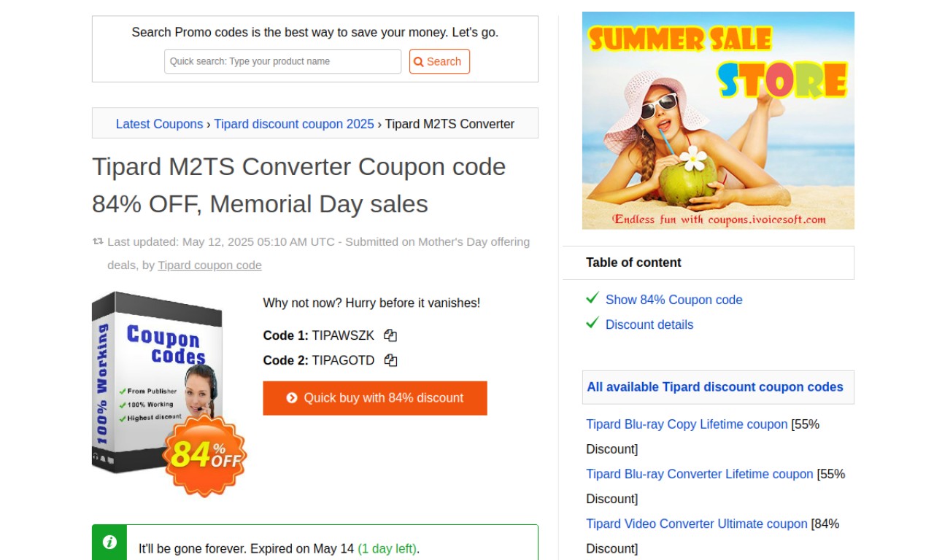Screen dimensions: 934x560
Task: Open the Tipard coupon code author link
Action: pos(209,265)
